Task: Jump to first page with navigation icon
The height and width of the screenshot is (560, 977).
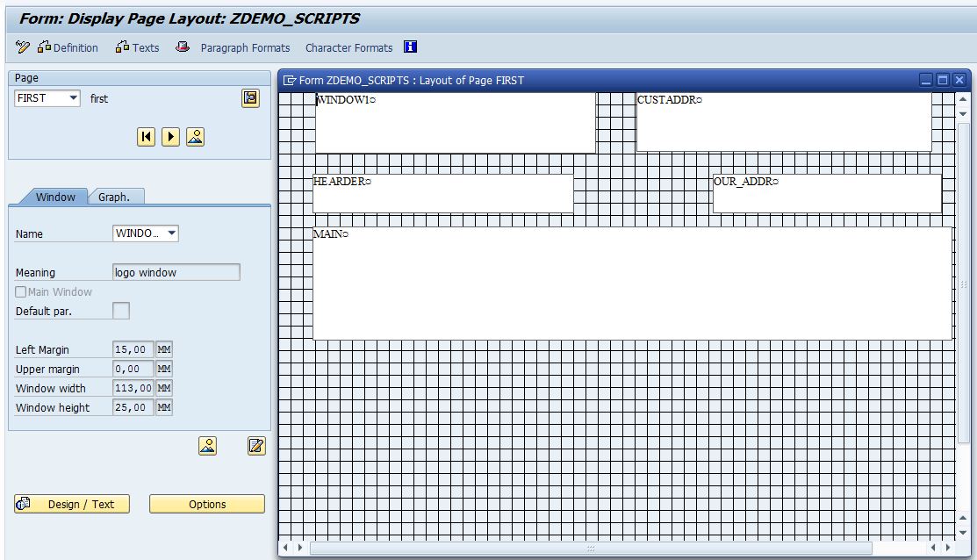Action: pos(146,137)
